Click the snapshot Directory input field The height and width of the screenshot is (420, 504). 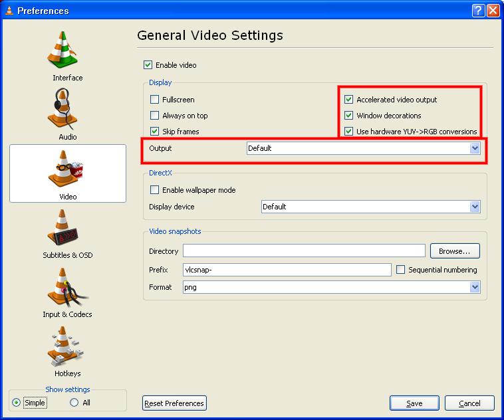click(x=304, y=251)
